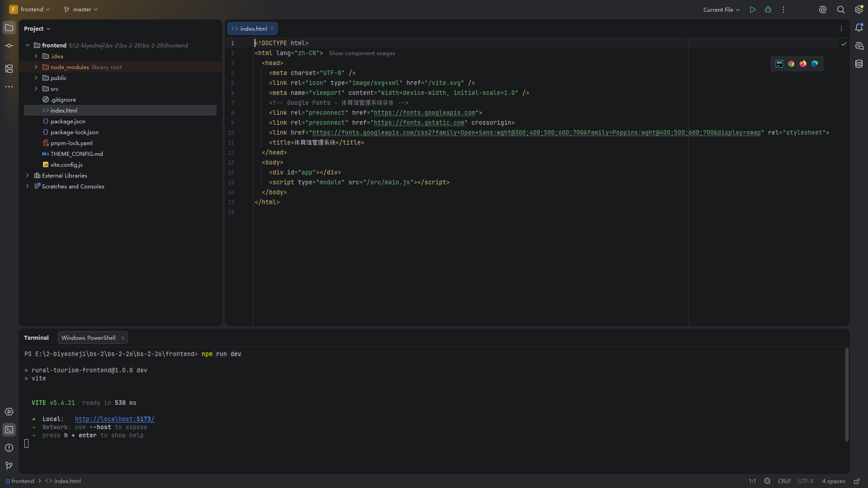Toggle the Terminal tool window button

9,430
